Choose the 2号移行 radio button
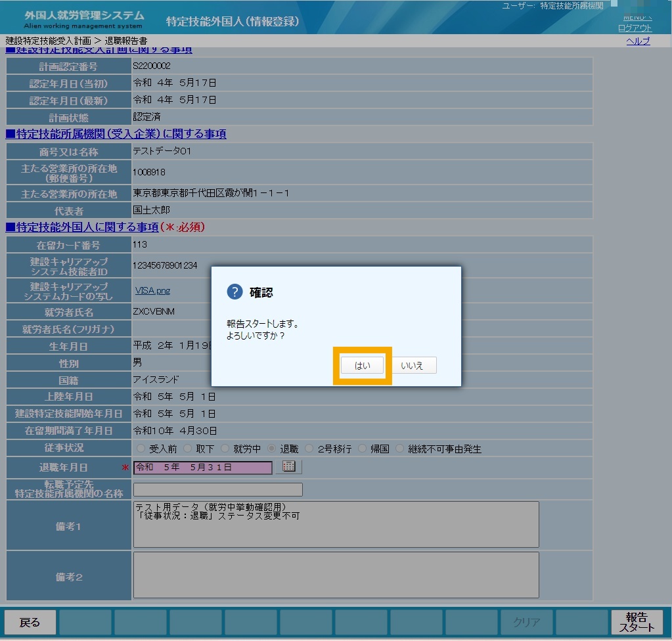This screenshot has width=672, height=641. pyautogui.click(x=309, y=449)
